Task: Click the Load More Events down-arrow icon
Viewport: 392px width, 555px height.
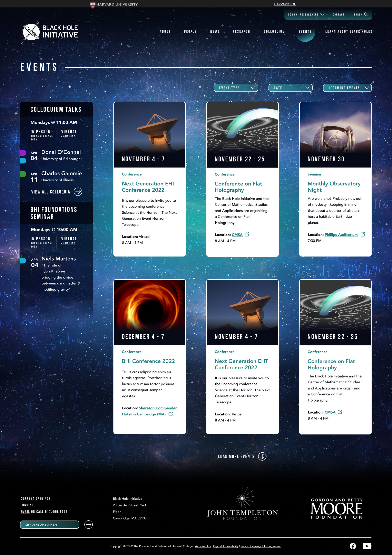Action: coord(262,456)
